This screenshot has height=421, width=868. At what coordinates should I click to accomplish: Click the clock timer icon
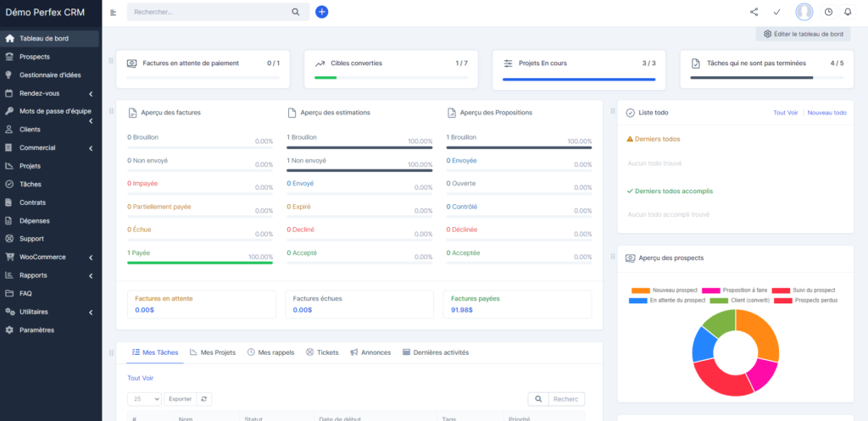pyautogui.click(x=829, y=12)
